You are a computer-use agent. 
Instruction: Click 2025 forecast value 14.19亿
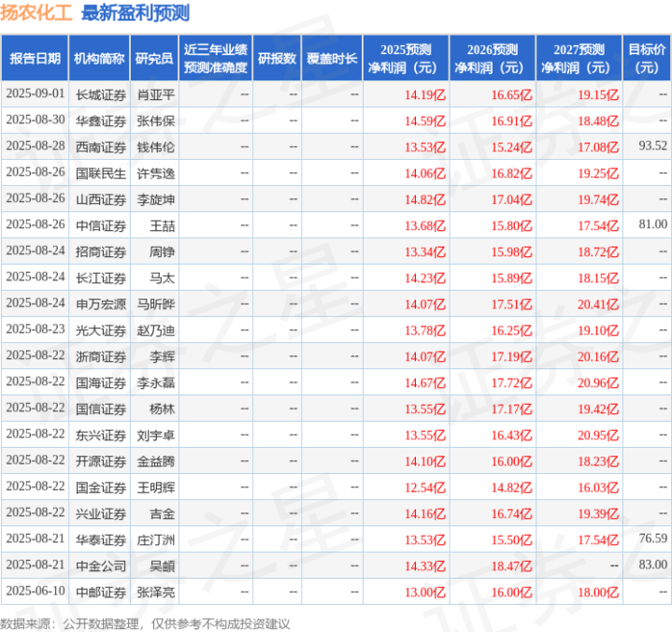[x=425, y=94]
